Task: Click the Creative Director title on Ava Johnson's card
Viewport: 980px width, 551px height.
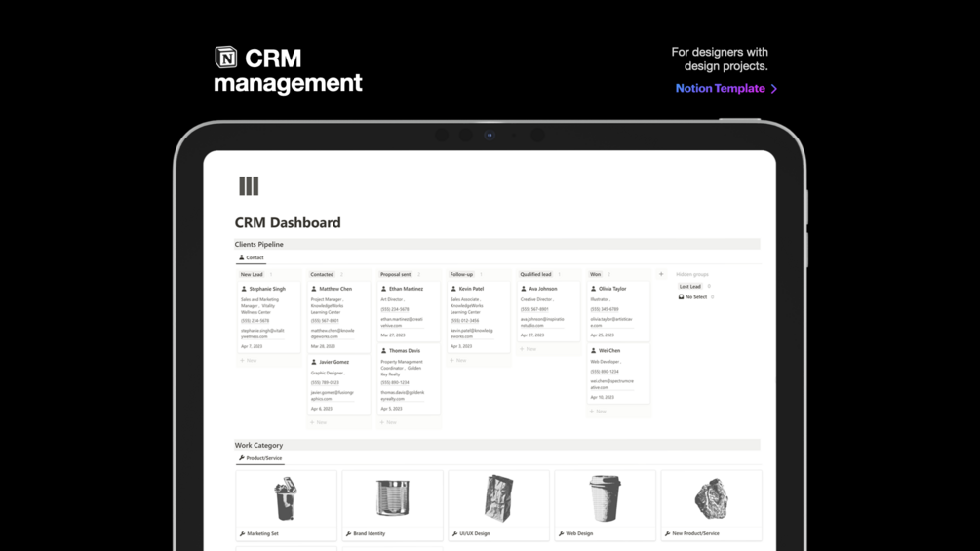Action: pos(537,299)
